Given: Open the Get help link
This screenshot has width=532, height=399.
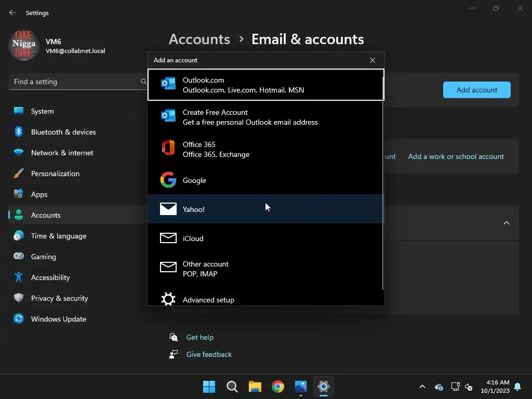Looking at the screenshot, I should click(x=200, y=337).
